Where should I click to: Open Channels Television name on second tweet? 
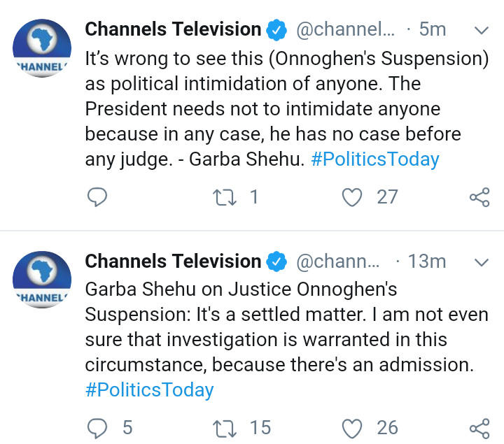click(173, 262)
